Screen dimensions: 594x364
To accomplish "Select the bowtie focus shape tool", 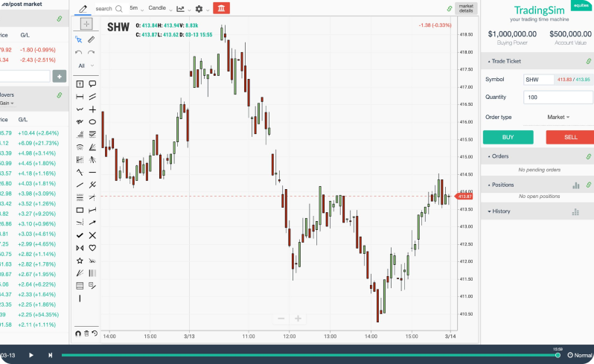I will click(x=80, y=248).
